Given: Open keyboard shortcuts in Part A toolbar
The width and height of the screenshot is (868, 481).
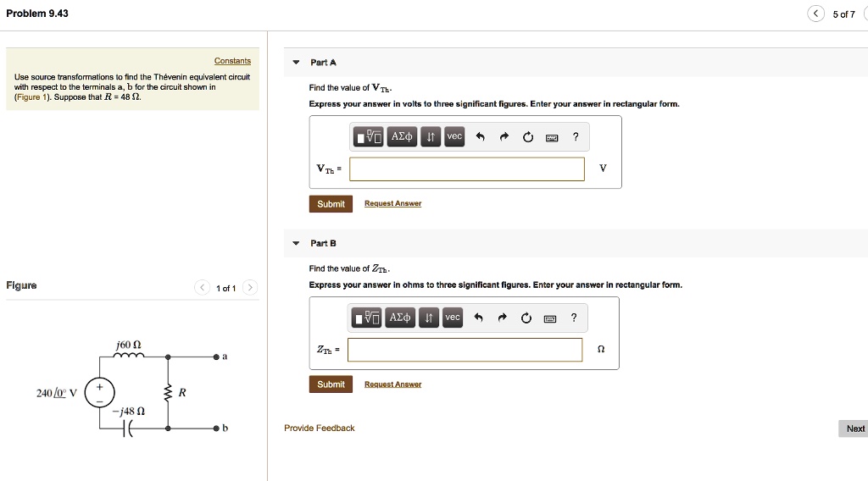Looking at the screenshot, I should click(552, 137).
